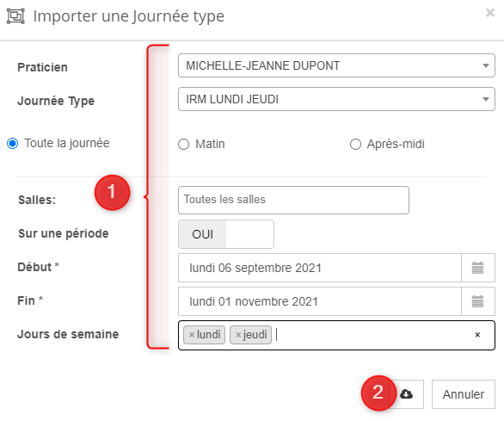Open the calendar picker for Fin
Viewport: 504px width, 421px height.
[477, 301]
